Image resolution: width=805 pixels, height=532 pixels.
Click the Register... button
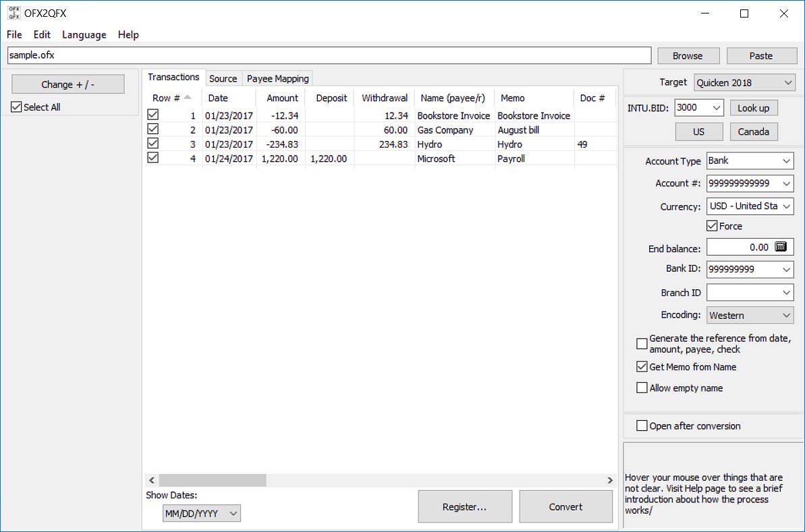pyautogui.click(x=465, y=506)
